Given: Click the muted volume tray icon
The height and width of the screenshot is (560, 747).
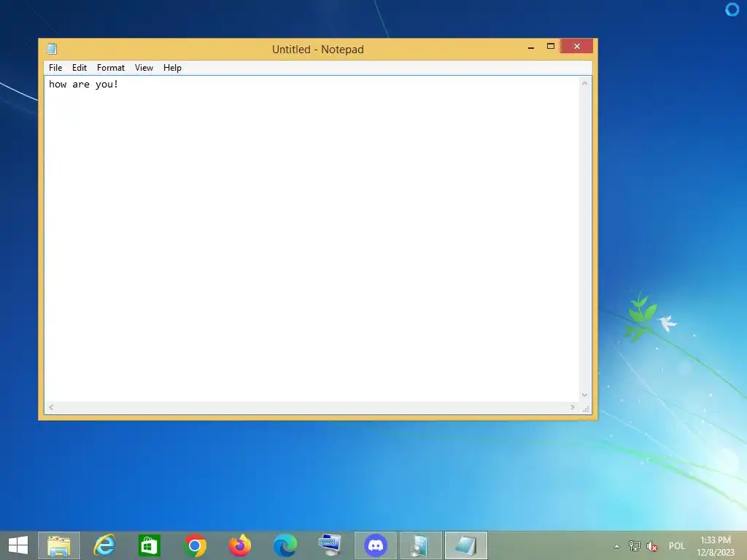Looking at the screenshot, I should coord(652,546).
